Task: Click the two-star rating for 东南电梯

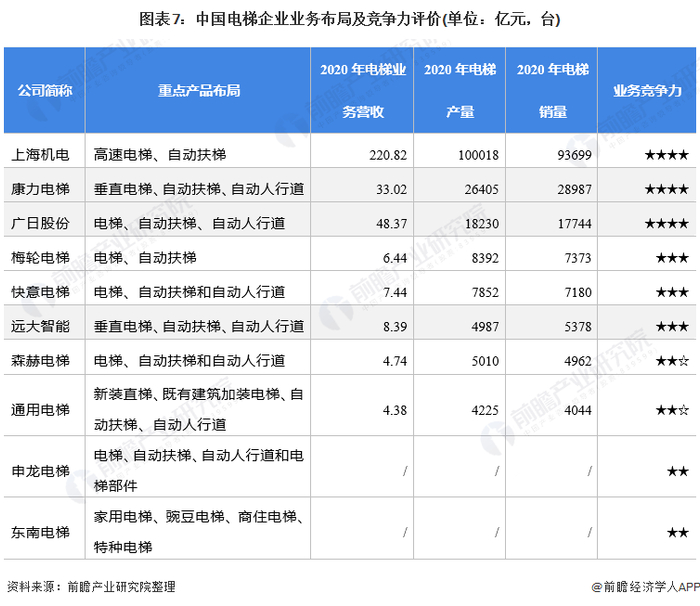Action: [x=678, y=532]
